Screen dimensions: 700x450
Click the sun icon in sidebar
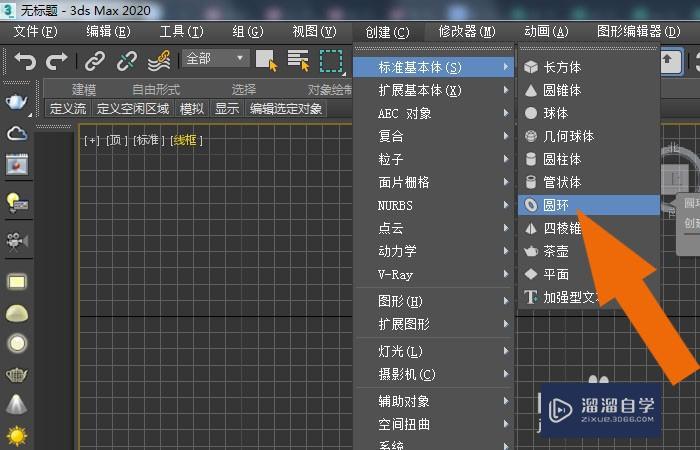tap(17, 436)
